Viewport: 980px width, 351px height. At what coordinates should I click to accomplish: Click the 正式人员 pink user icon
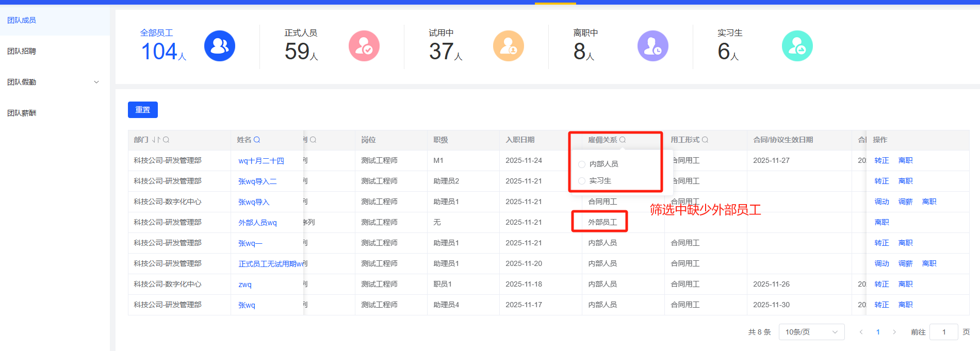(x=364, y=46)
